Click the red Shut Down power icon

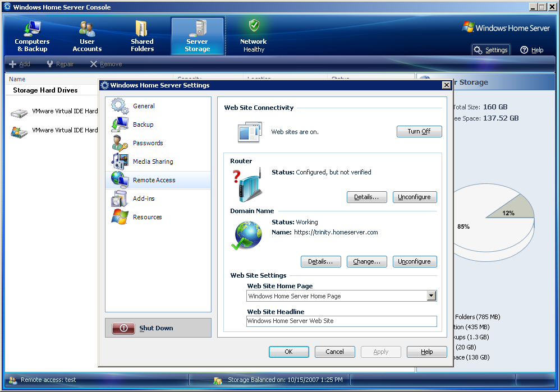123,328
